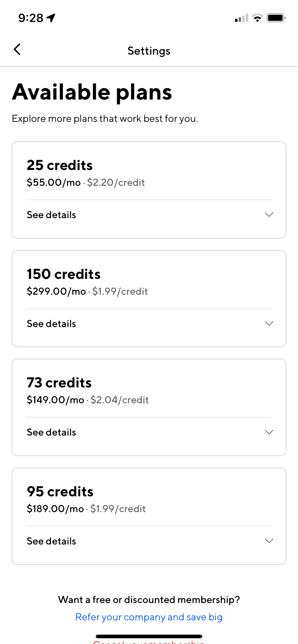
Task: Click See details under 25 credits
Action: tap(51, 215)
